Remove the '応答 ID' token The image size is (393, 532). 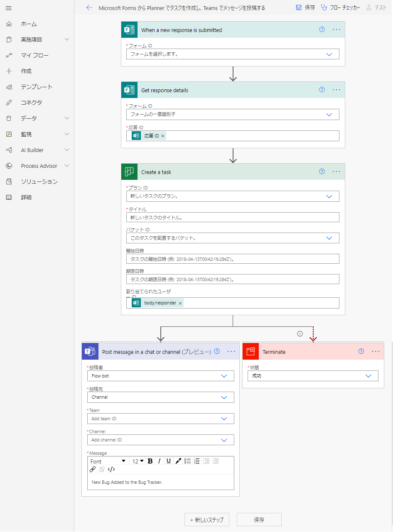(x=163, y=136)
